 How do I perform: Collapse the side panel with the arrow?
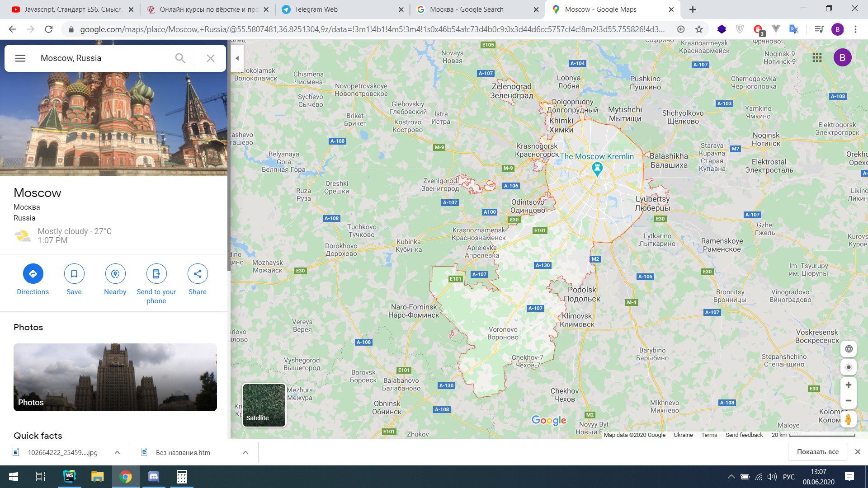tap(237, 58)
